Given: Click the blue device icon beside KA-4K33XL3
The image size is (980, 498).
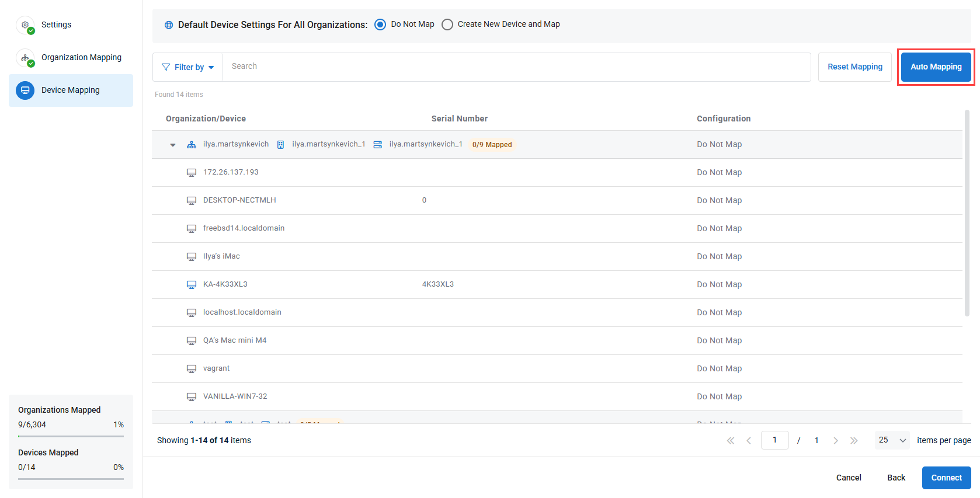Looking at the screenshot, I should [x=191, y=284].
